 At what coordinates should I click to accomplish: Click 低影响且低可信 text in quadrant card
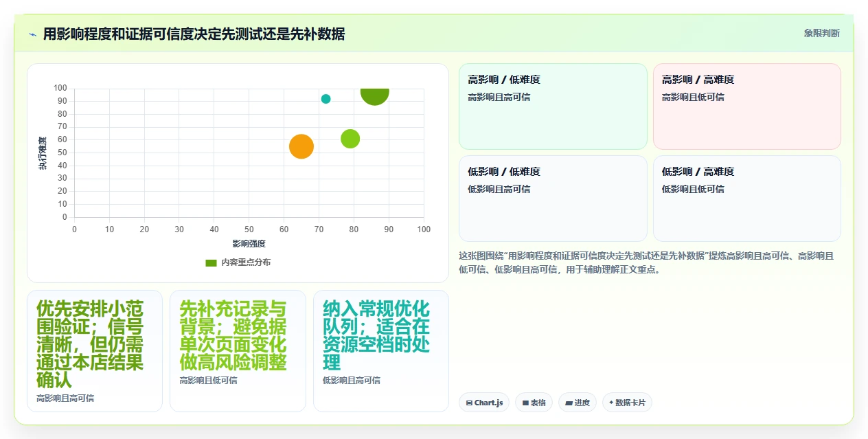693,189
